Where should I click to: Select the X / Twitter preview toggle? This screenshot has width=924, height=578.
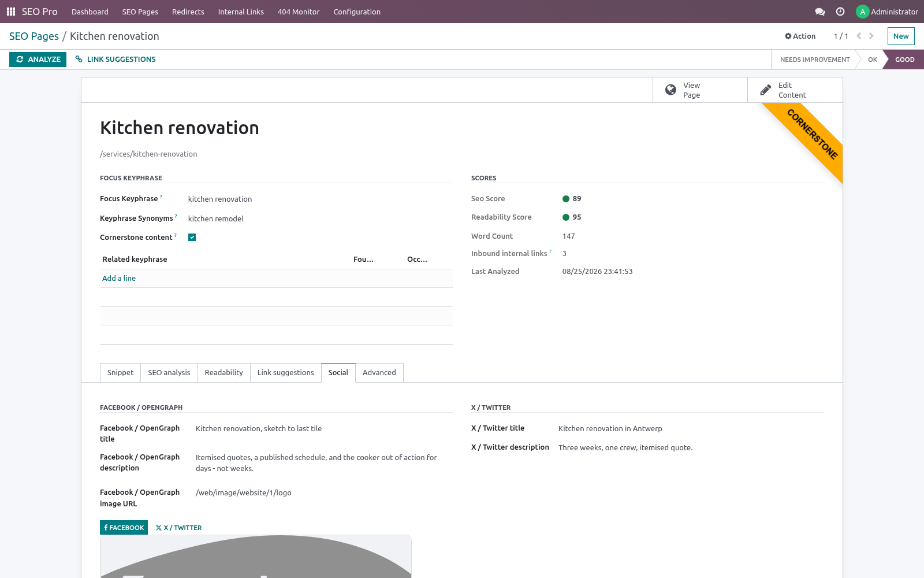click(x=178, y=528)
